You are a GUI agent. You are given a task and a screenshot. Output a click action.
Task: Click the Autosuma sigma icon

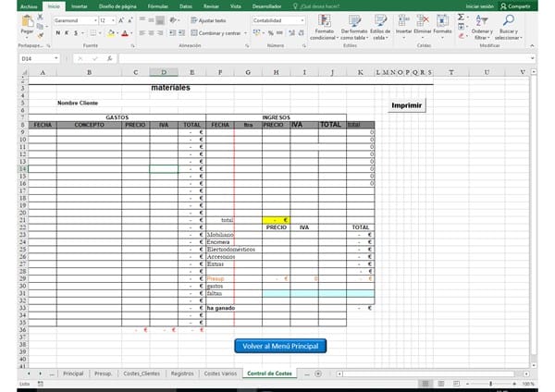click(x=461, y=18)
